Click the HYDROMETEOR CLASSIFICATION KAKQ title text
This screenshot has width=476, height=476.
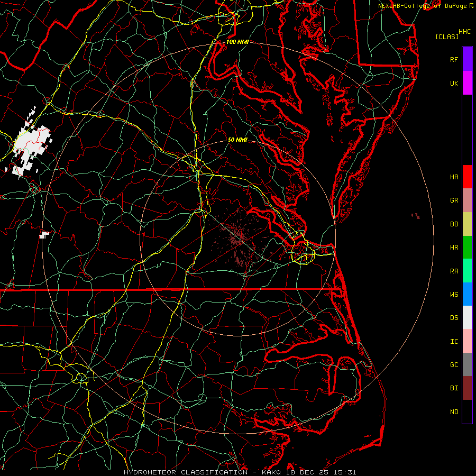(x=240, y=472)
